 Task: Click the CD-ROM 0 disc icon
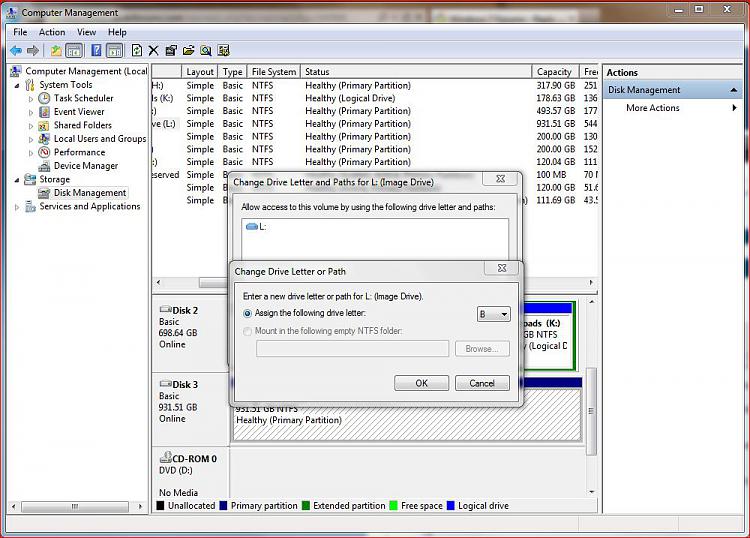165,457
